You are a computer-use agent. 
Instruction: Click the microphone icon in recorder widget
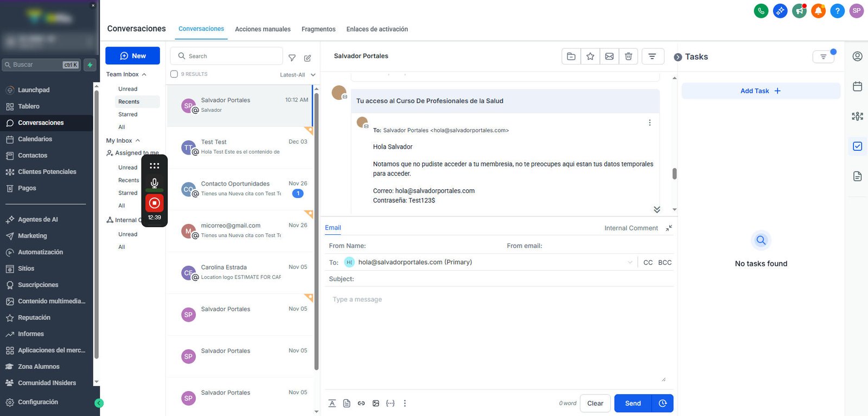click(155, 183)
